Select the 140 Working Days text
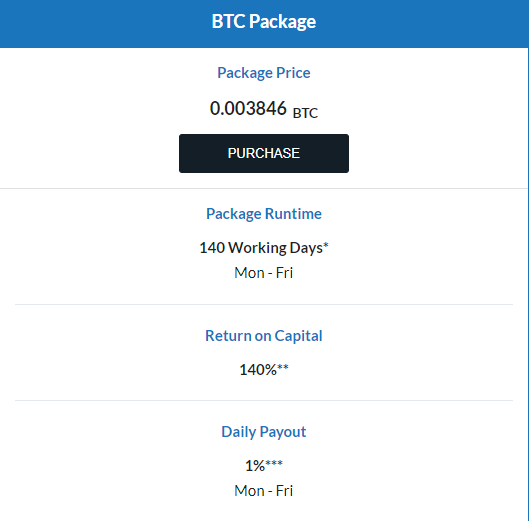This screenshot has height=521, width=529. (261, 248)
